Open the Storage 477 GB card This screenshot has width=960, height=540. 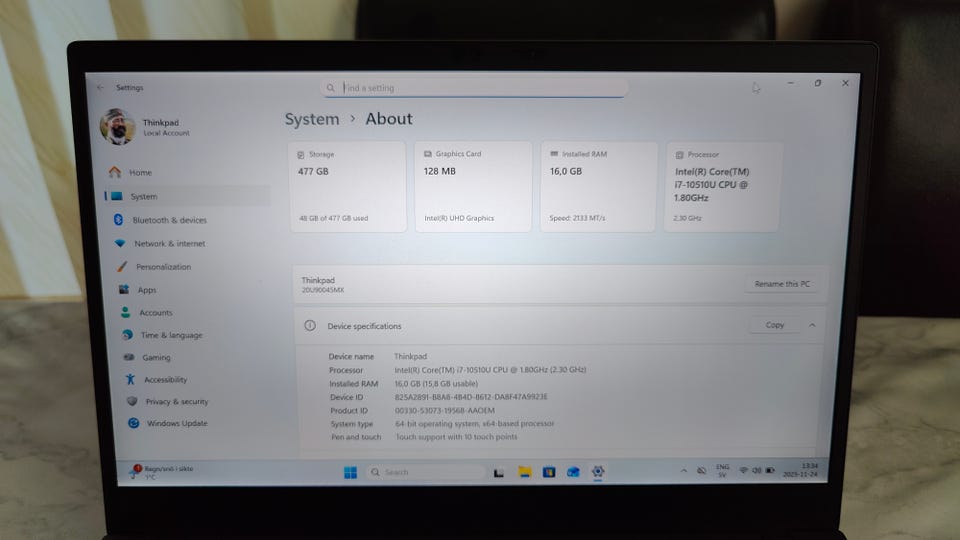click(x=348, y=187)
